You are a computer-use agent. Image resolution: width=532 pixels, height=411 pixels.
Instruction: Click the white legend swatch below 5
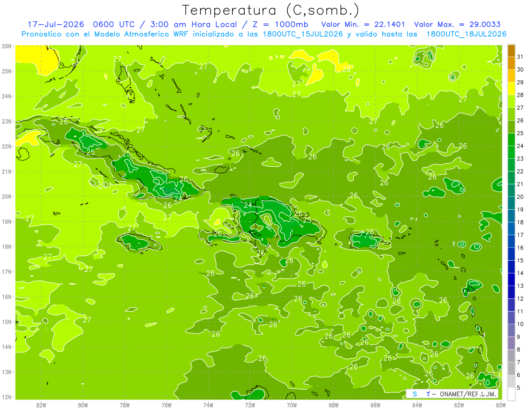click(x=511, y=394)
